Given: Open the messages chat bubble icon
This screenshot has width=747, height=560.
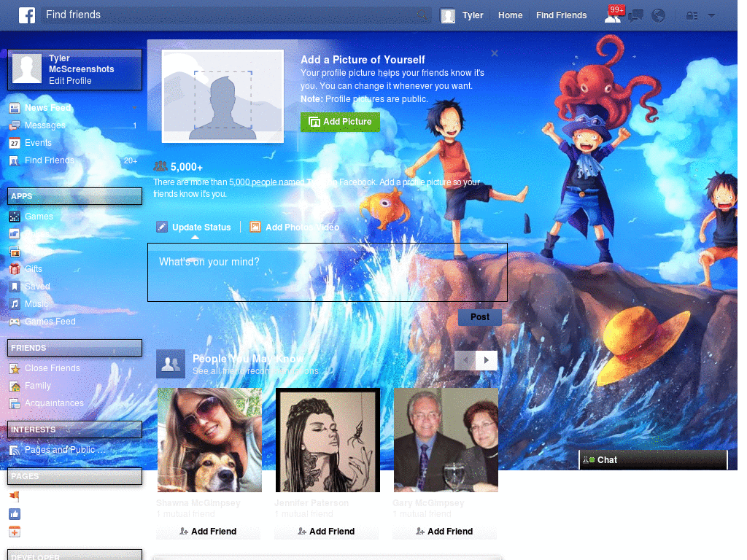Looking at the screenshot, I should pos(635,16).
